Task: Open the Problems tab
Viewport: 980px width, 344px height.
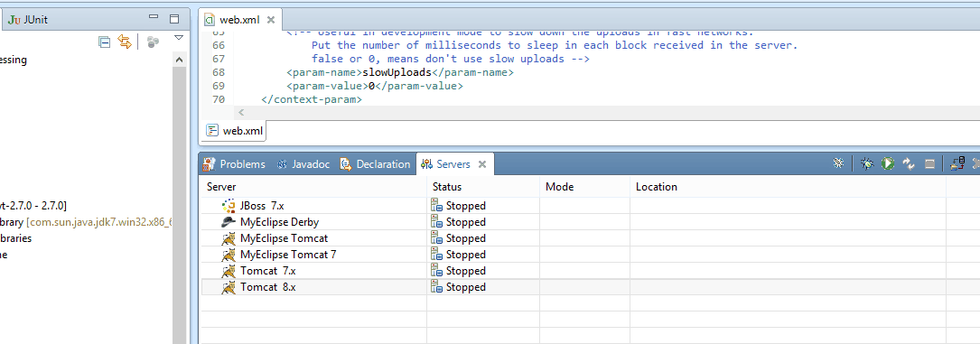Action: (234, 164)
